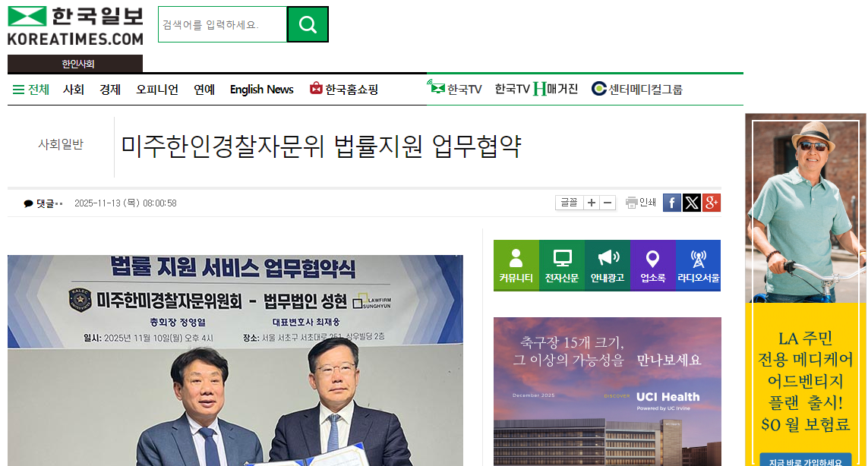Open the UCI Health advertisement banner
The image size is (868, 466).
608,392
